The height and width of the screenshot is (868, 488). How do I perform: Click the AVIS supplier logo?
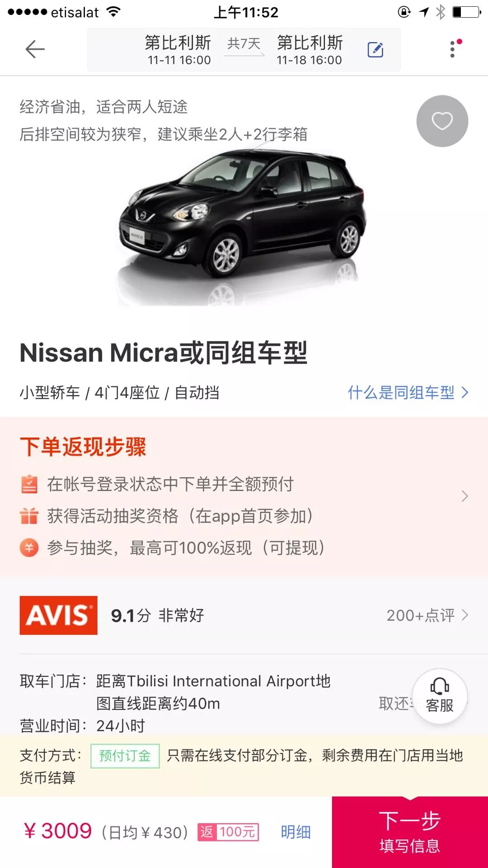[x=58, y=615]
